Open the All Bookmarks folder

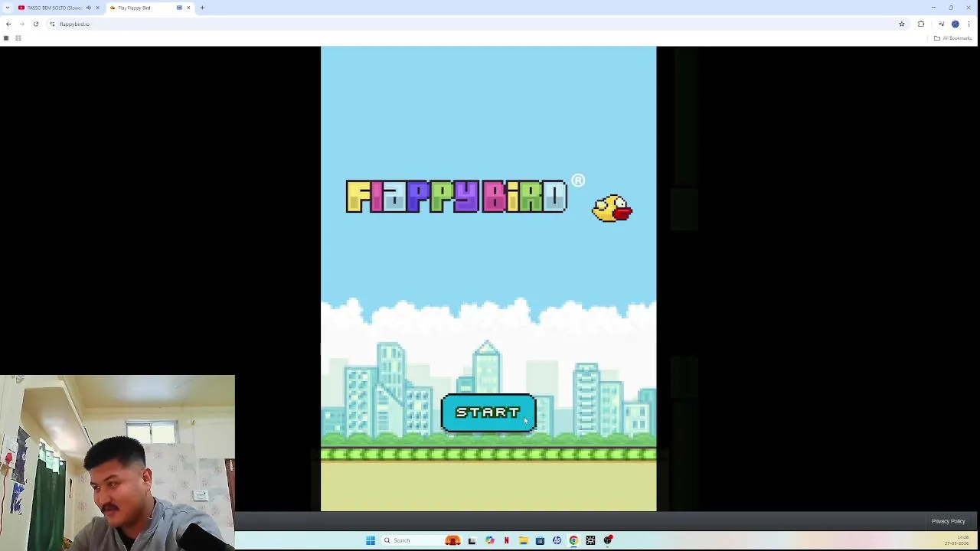pyautogui.click(x=952, y=38)
